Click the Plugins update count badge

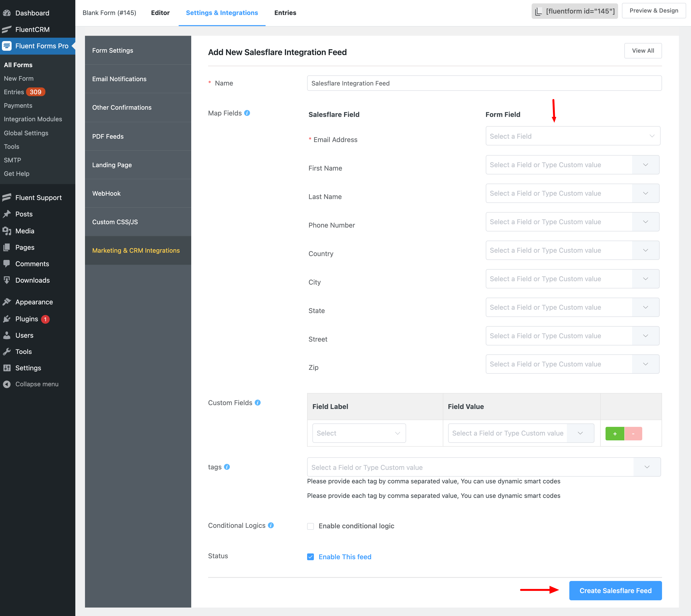45,319
